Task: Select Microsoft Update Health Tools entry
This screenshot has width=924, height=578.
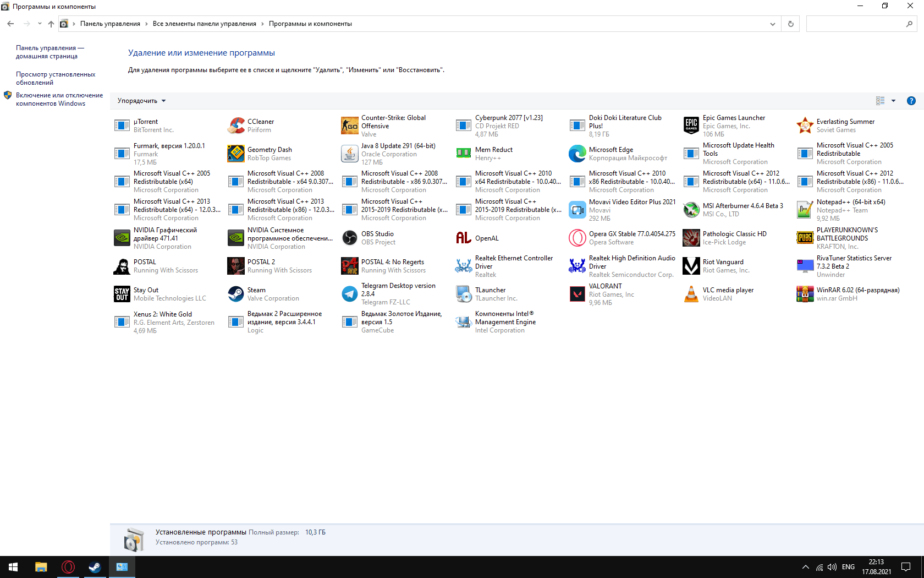Action: click(x=736, y=154)
